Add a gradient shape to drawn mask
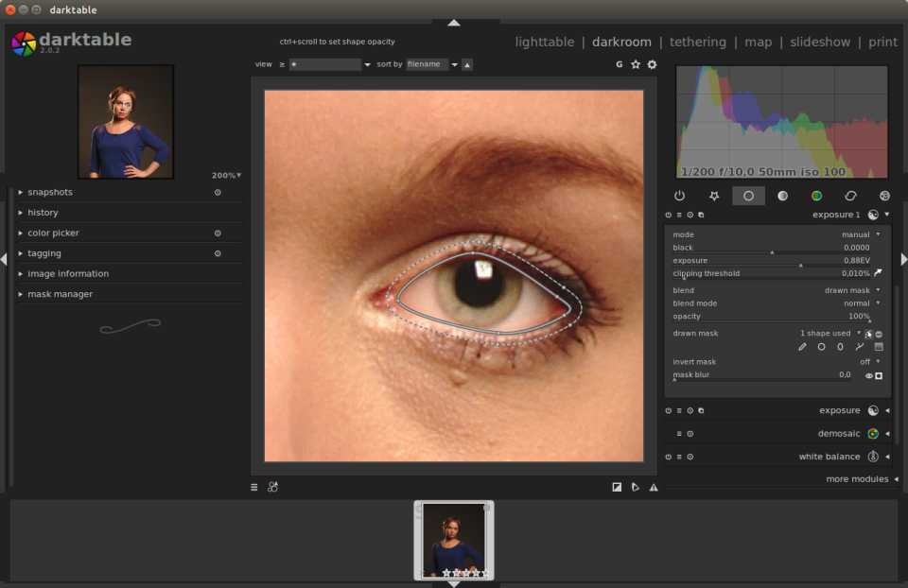The image size is (908, 588). tap(879, 347)
